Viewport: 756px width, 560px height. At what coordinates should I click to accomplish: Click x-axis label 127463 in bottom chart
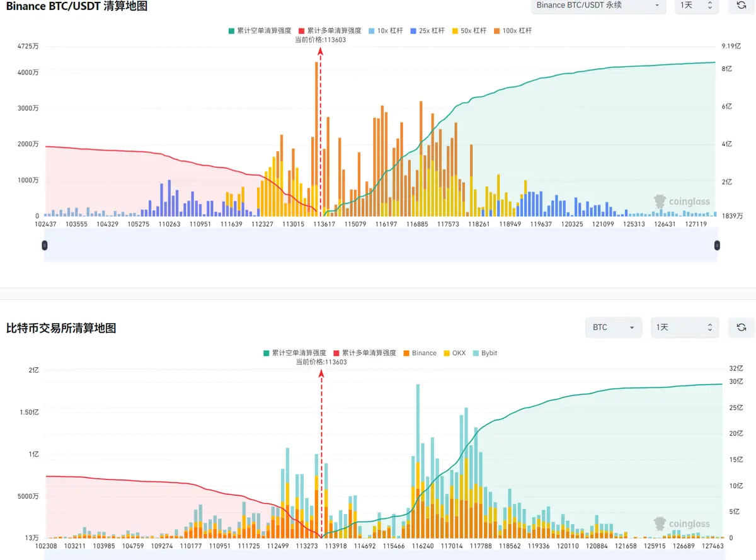coord(712,547)
